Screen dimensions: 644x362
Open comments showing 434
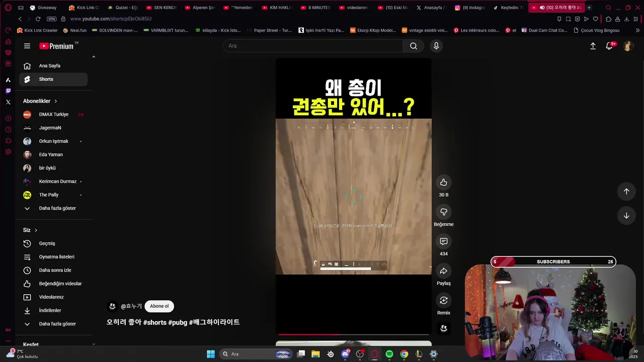pos(443,241)
